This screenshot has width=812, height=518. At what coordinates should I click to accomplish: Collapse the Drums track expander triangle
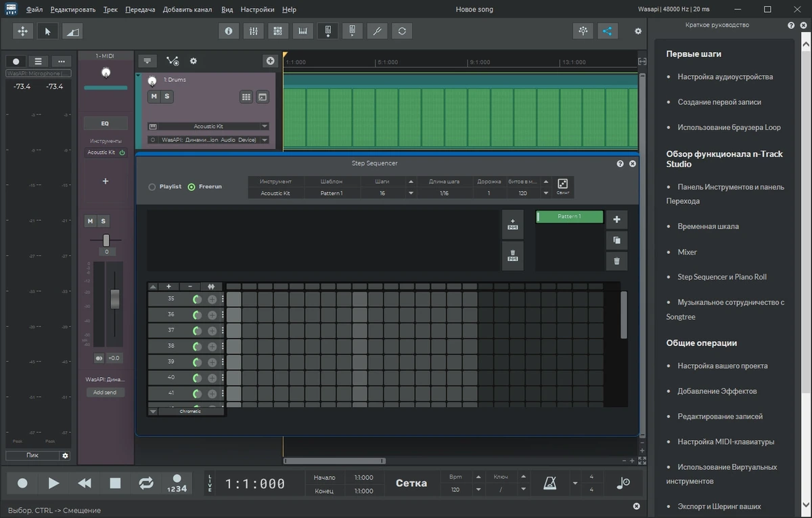139,77
